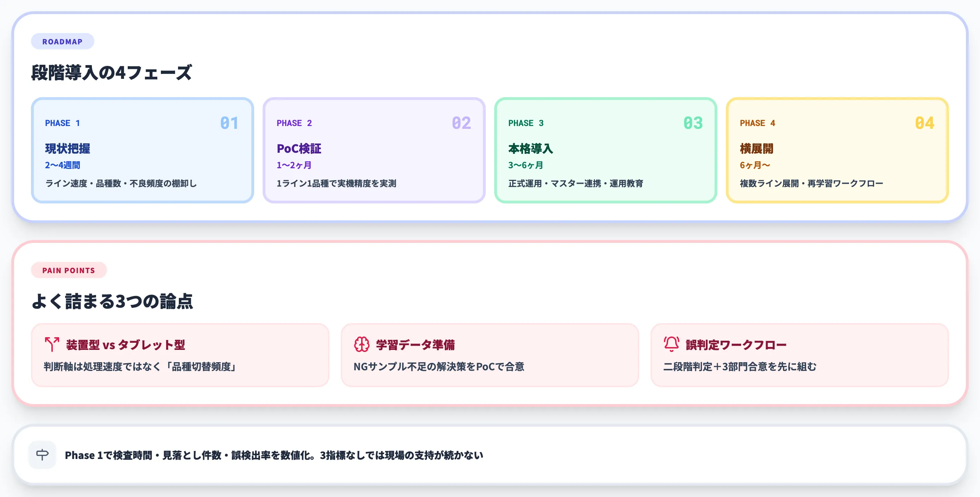This screenshot has width=980, height=497.
Task: Click the 03 number on the 本格導入 card
Action: (x=693, y=123)
